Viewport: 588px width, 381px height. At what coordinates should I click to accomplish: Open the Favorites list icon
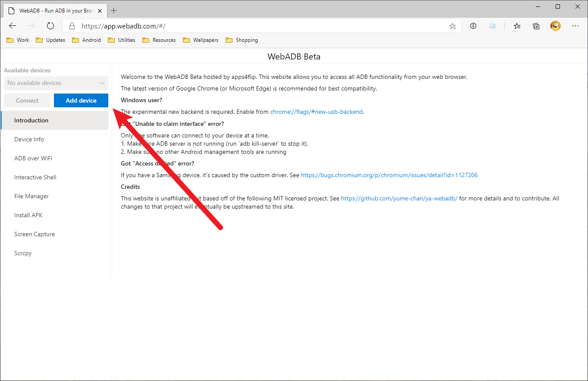[517, 26]
